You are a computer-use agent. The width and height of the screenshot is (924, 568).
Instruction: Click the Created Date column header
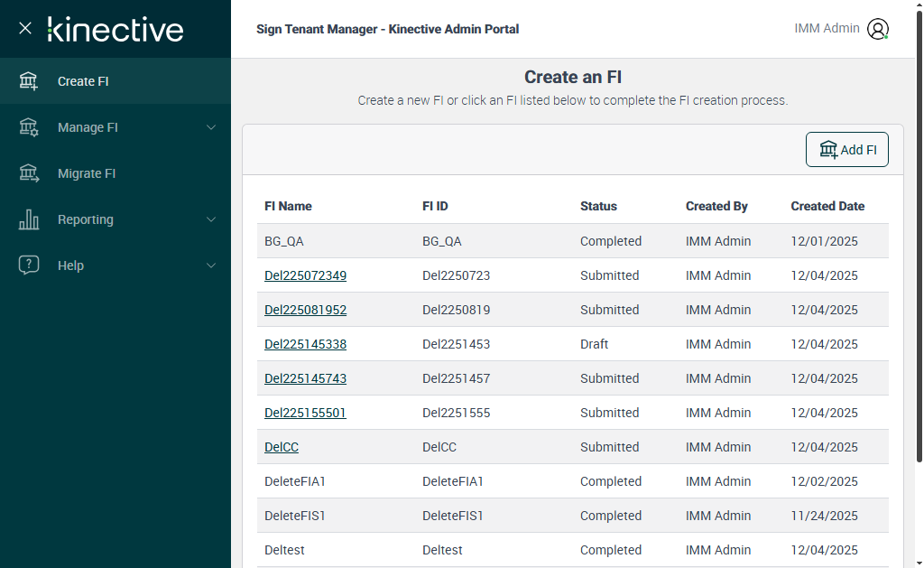[x=827, y=206]
